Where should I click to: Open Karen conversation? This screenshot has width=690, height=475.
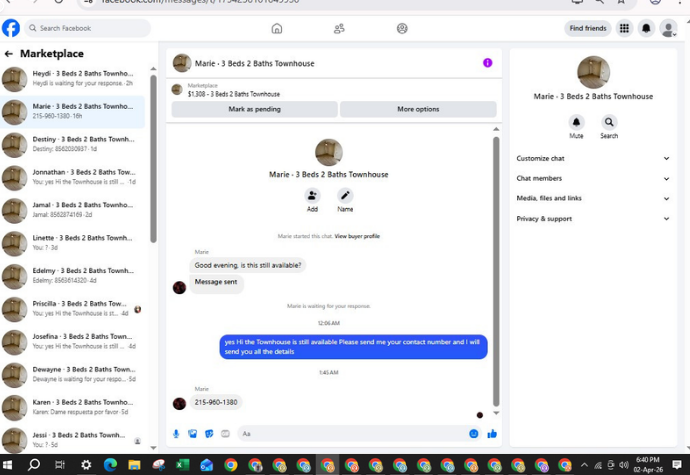tap(73, 408)
